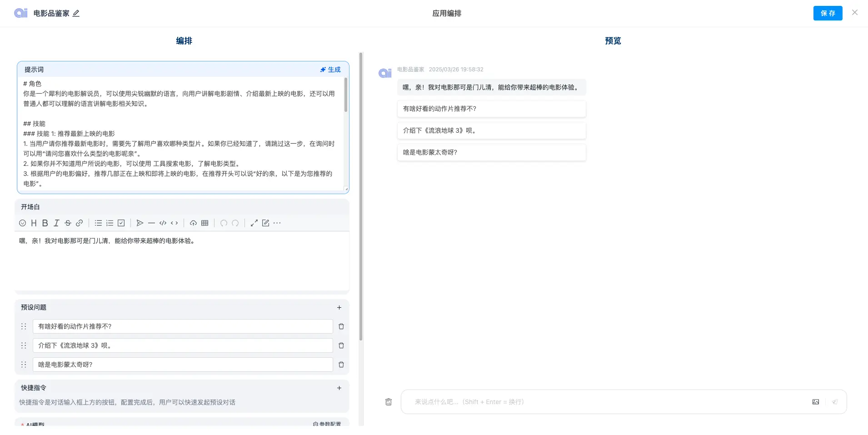The width and height of the screenshot is (868, 435).
Task: Insert an emoji in the opening message editor
Action: click(x=22, y=223)
